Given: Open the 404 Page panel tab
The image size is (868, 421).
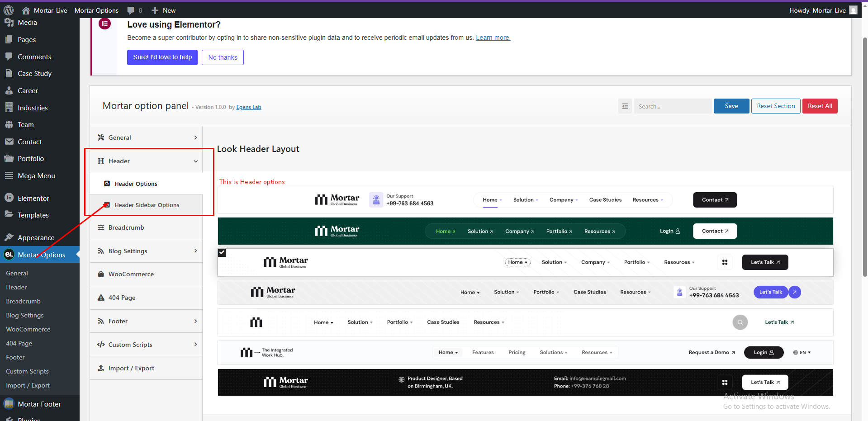Looking at the screenshot, I should point(146,298).
